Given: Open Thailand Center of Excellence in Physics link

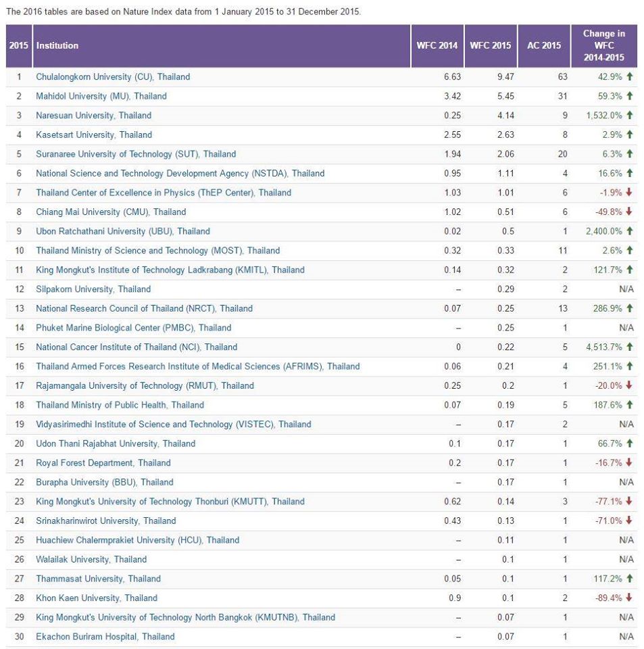Looking at the screenshot, I should pyautogui.click(x=164, y=193).
